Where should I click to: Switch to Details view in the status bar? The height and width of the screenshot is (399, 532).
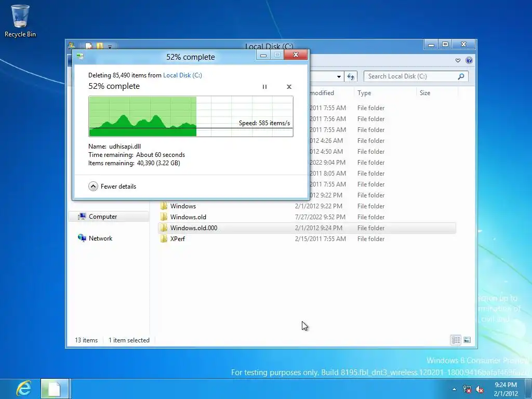(x=456, y=340)
